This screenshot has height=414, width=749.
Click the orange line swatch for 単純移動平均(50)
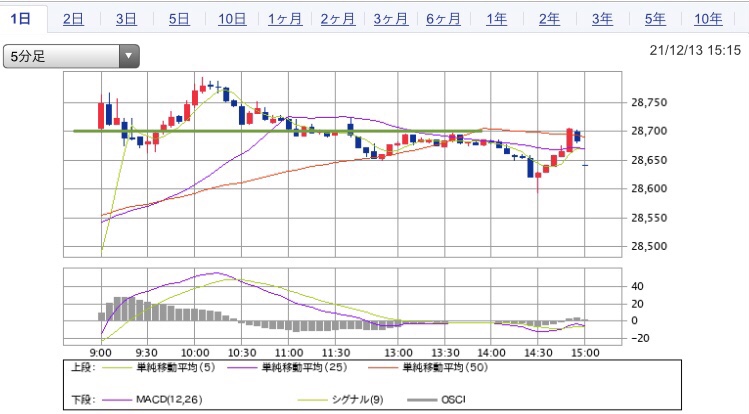383,368
